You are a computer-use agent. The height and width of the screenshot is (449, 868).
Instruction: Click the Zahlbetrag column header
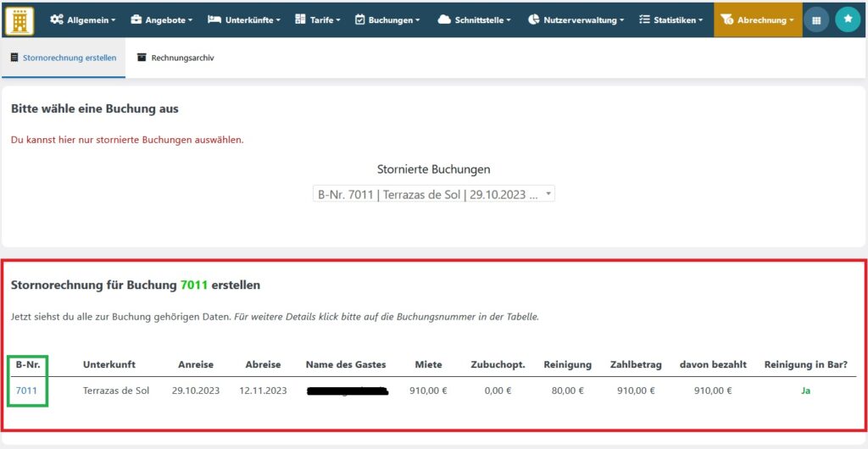(636, 364)
